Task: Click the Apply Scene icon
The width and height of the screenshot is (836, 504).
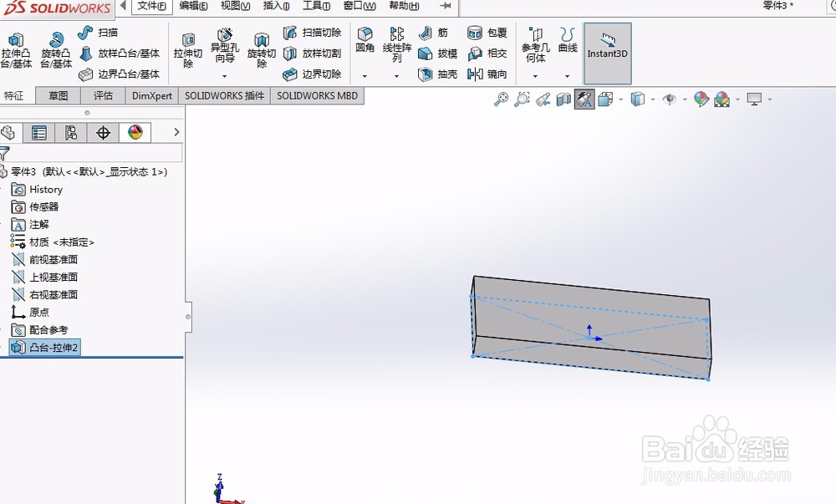Action: [722, 99]
